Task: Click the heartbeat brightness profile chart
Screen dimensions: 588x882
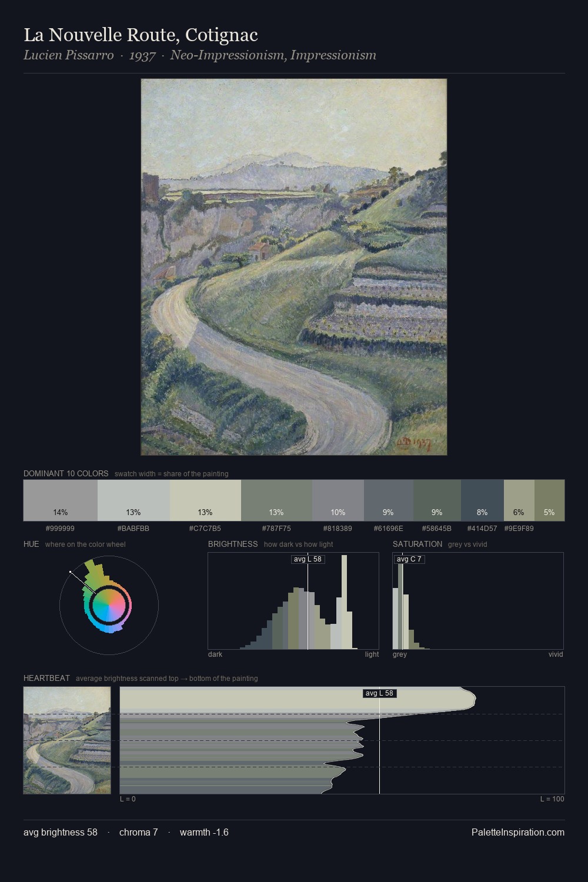Action: (342, 740)
